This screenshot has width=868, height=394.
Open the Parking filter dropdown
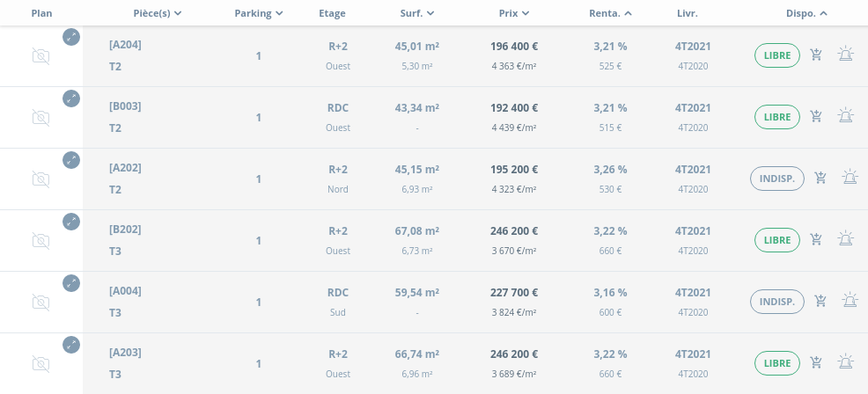click(259, 13)
